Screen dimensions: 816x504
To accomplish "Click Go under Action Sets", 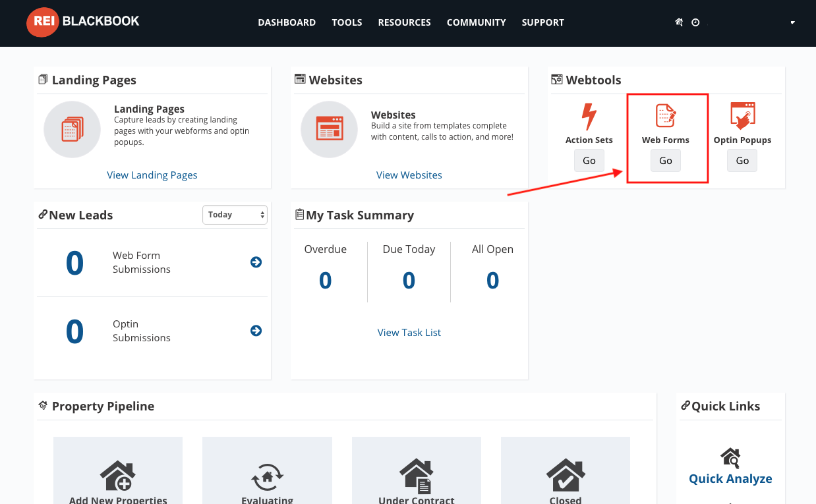I will tap(589, 161).
